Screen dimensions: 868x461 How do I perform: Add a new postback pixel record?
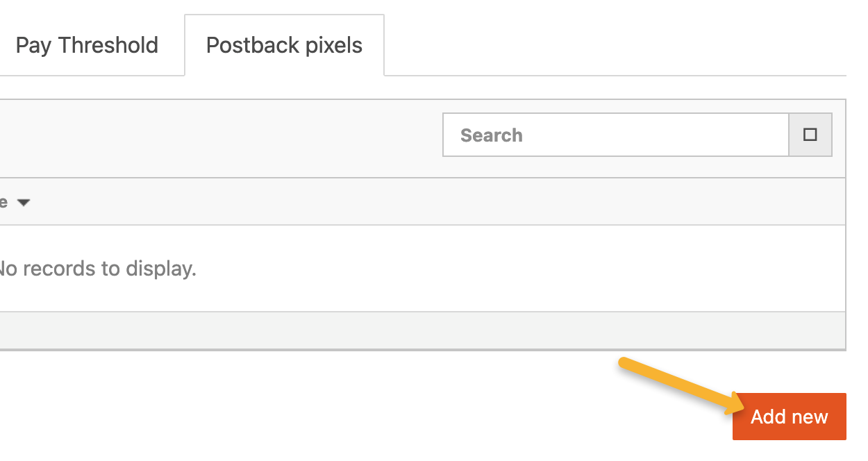pos(789,417)
